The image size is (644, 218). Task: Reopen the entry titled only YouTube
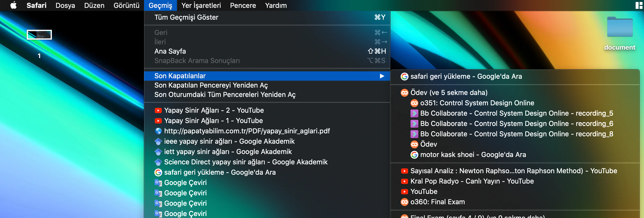click(515, 192)
